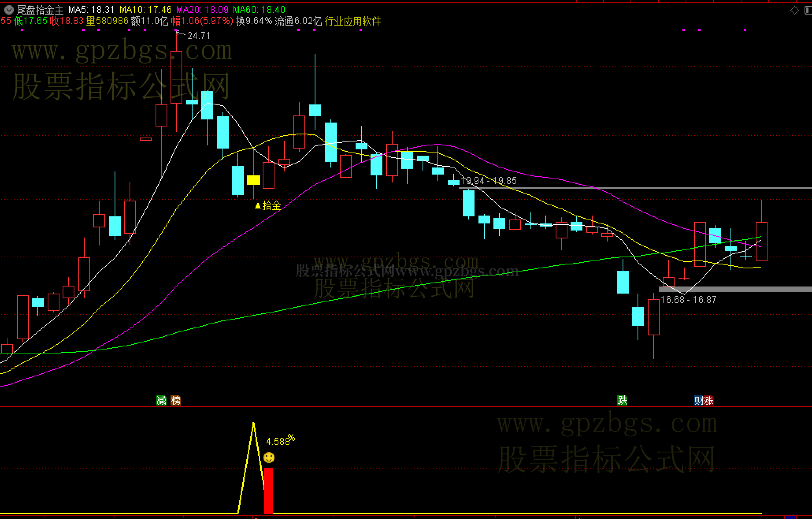Image resolution: width=812 pixels, height=519 pixels.
Task: Click the green 减 event badge
Action: pos(161,400)
